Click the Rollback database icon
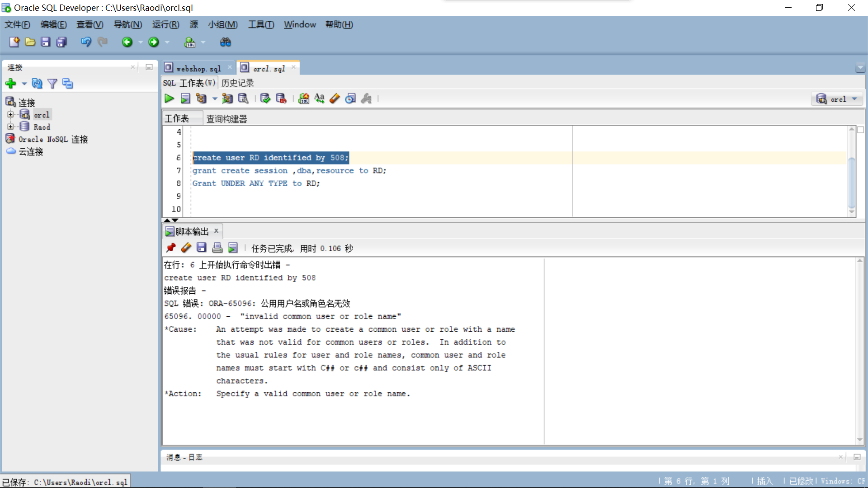This screenshot has height=488, width=868. (281, 99)
